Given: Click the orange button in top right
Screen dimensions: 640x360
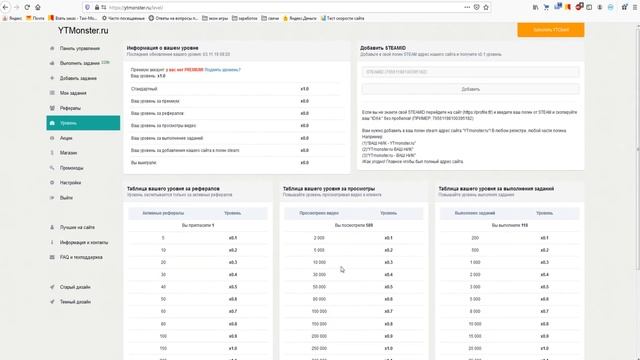Looking at the screenshot, I should click(551, 30).
